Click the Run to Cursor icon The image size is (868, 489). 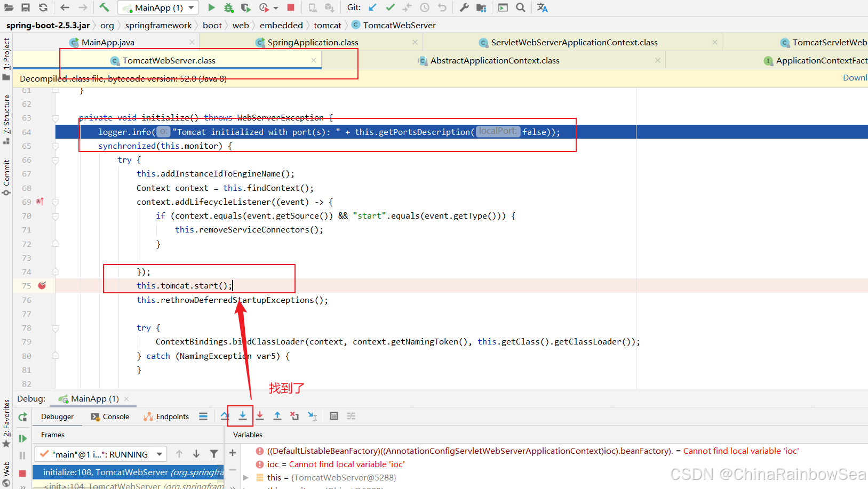pyautogui.click(x=313, y=416)
